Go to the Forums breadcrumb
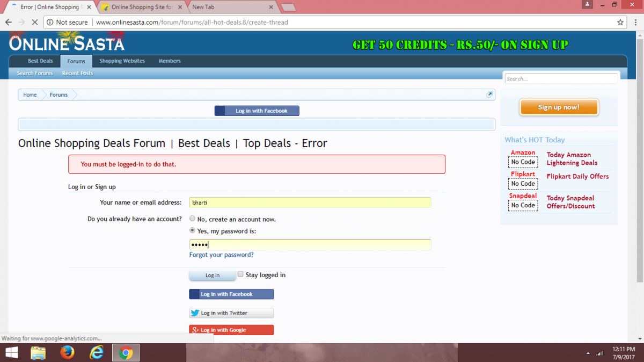This screenshot has width=644, height=362. tap(58, 95)
